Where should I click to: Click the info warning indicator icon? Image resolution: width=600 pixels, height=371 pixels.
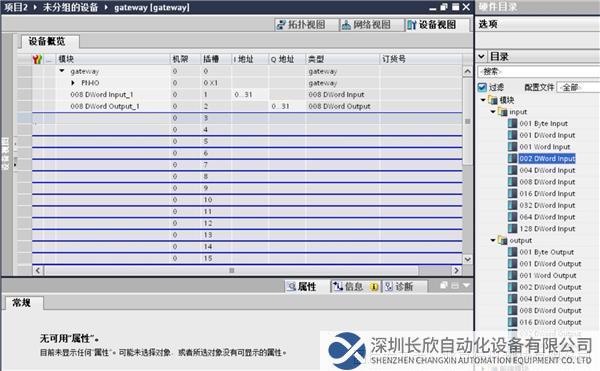click(374, 286)
